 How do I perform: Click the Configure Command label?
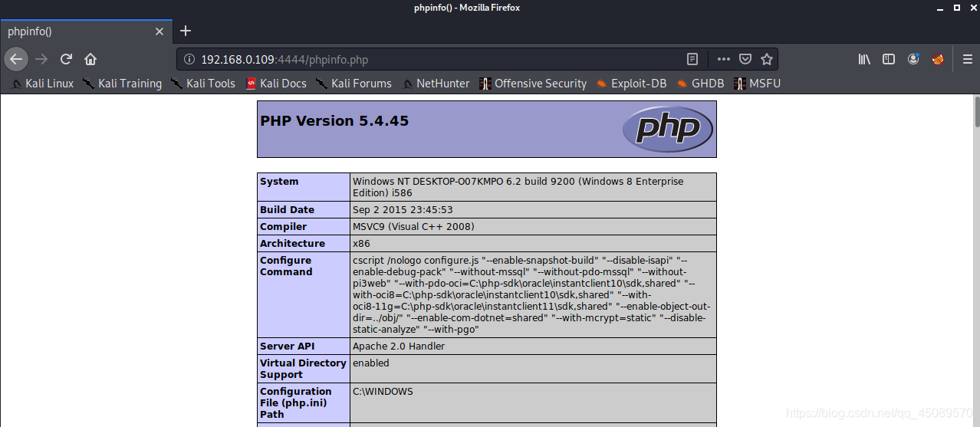(286, 266)
